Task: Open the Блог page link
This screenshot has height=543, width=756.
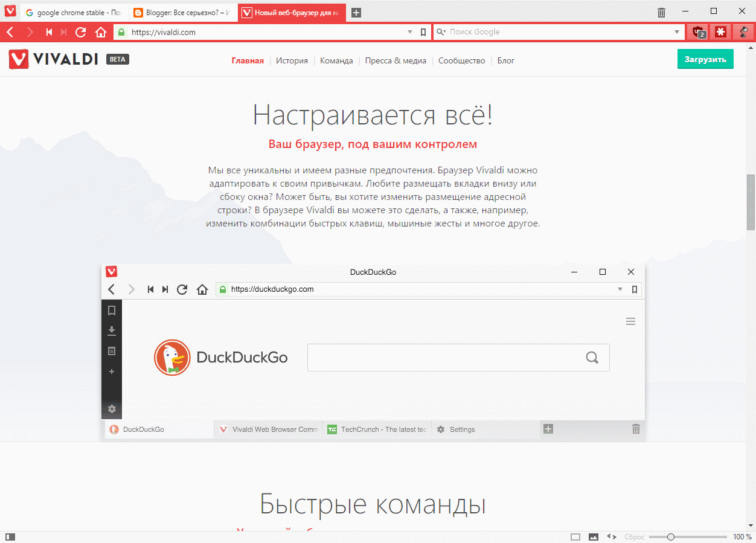Action: pos(506,60)
